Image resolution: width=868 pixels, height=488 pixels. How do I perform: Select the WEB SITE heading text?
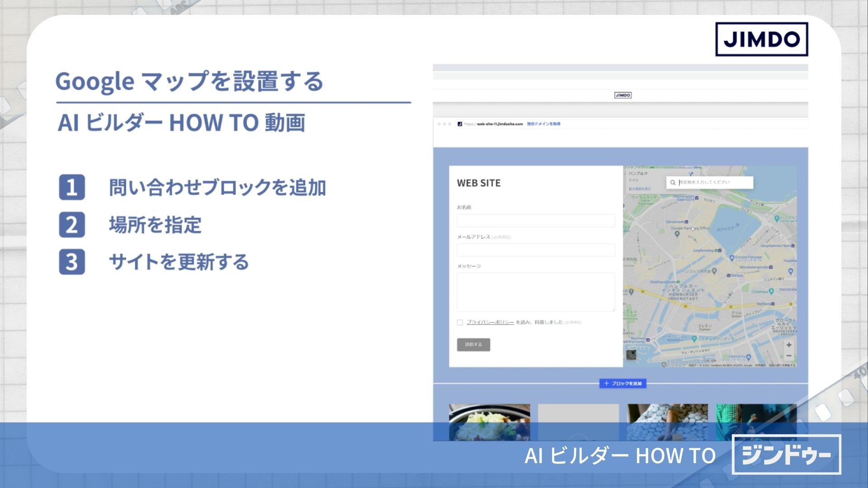coord(479,183)
